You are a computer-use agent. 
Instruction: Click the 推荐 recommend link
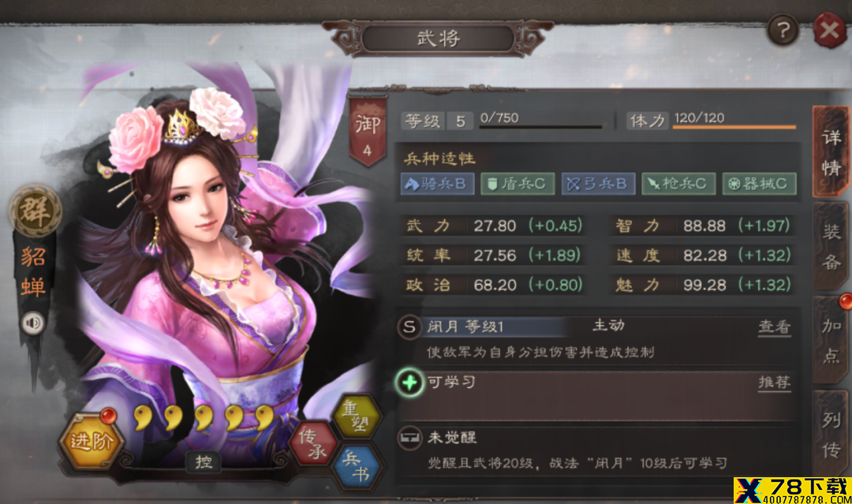[x=775, y=383]
